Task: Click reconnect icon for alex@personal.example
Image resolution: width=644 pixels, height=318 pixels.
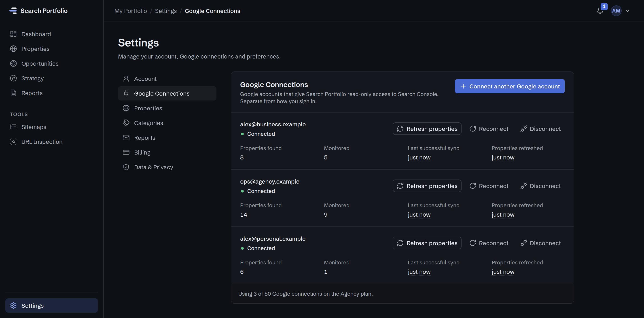Action: coord(472,243)
